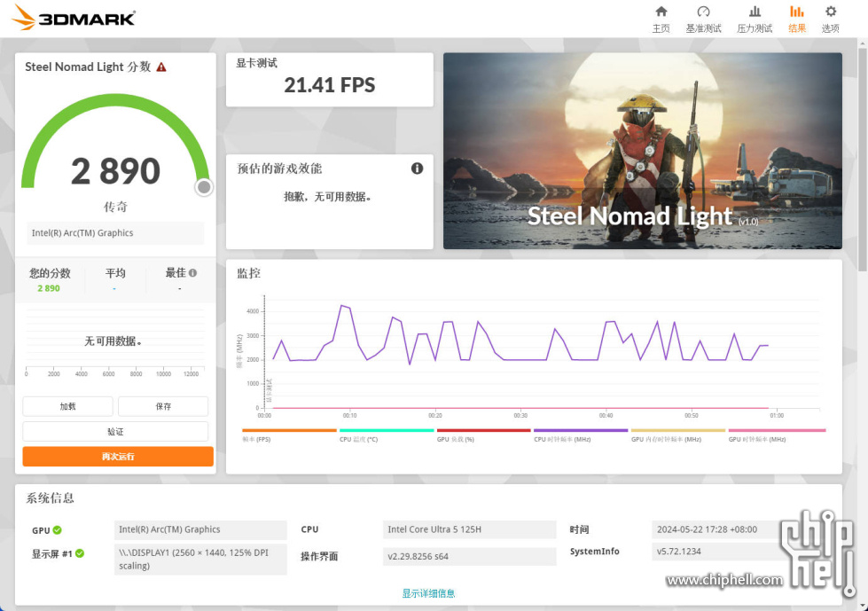Viewport: 868px width, 611px height.
Task: Toggle the CPU 时钟频率 purple legend series
Action: (x=581, y=435)
